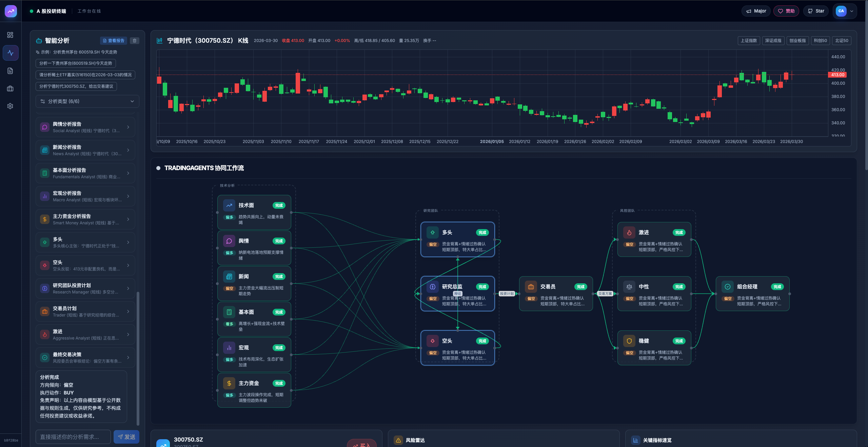The image size is (868, 447).
Task: Click the 多头 node up-arrow icon
Action: [x=433, y=232]
